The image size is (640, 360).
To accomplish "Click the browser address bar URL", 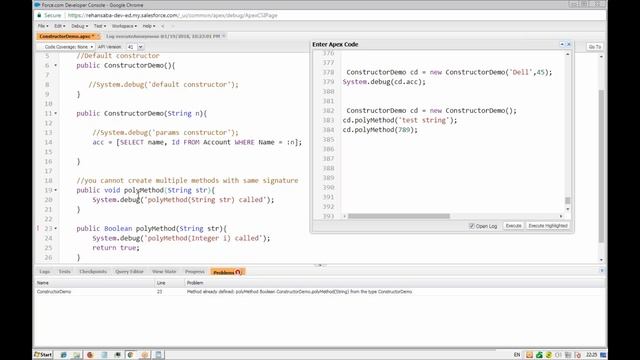I will [x=172, y=16].
